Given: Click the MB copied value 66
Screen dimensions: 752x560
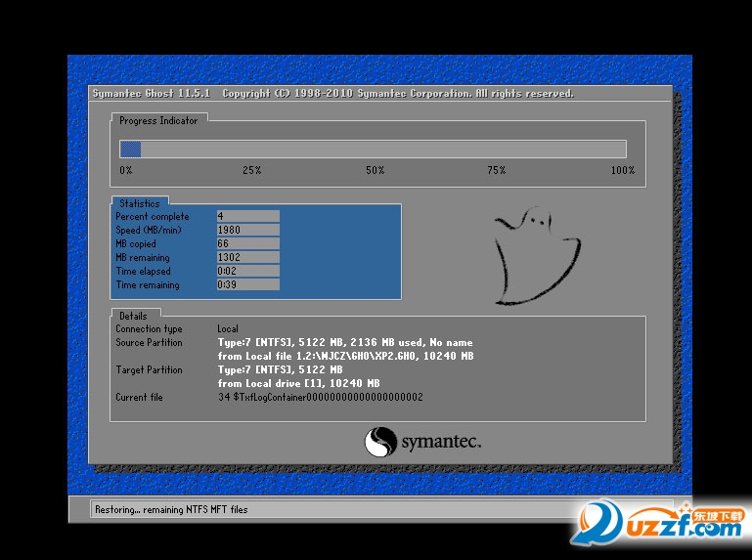Looking at the screenshot, I should tap(248, 243).
